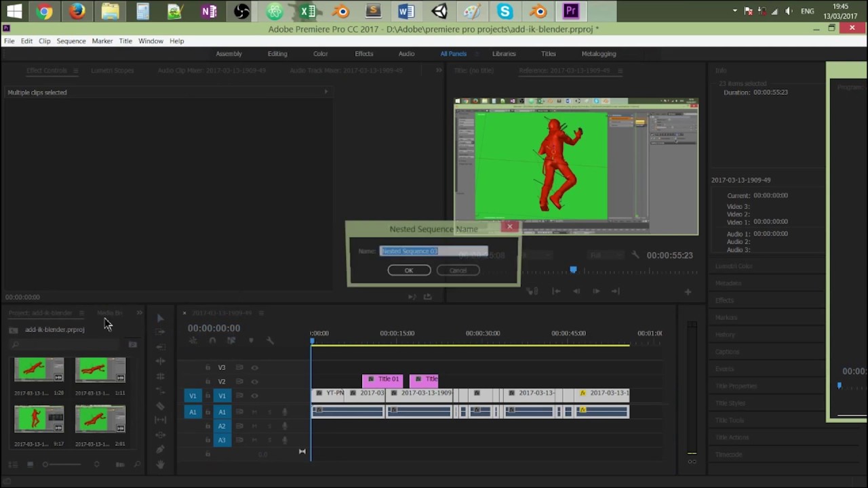Click the Nested Sequence name field
This screenshot has width=868, height=488.
[x=433, y=251]
